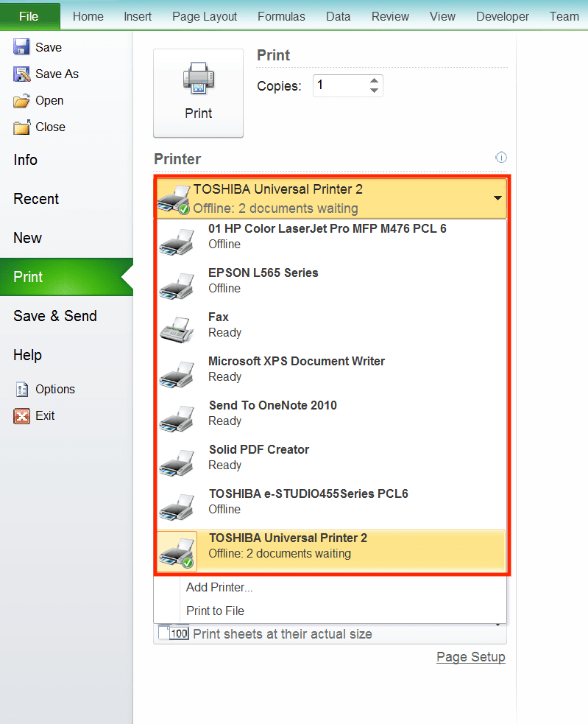588x724 pixels.
Task: Choose the Save As command text
Action: click(57, 74)
